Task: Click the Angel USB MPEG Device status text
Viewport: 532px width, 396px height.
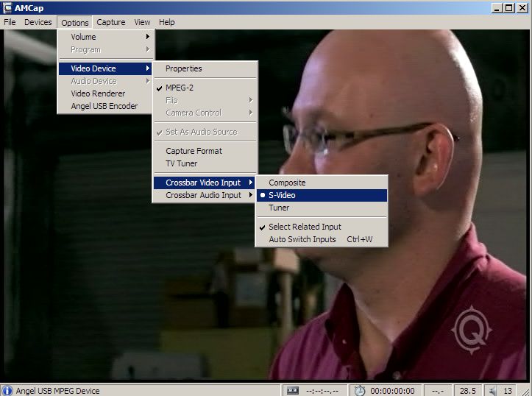Action: coord(57,391)
